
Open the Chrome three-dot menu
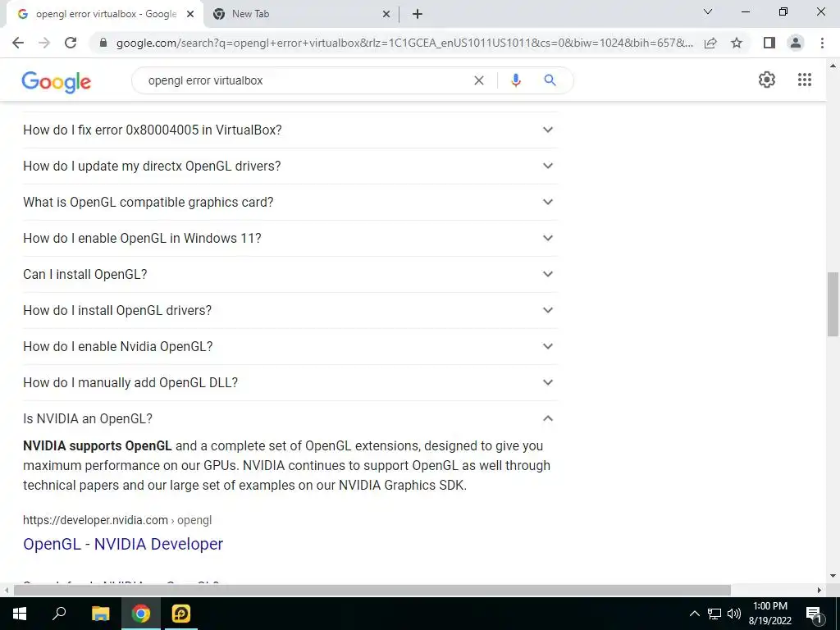(x=822, y=43)
